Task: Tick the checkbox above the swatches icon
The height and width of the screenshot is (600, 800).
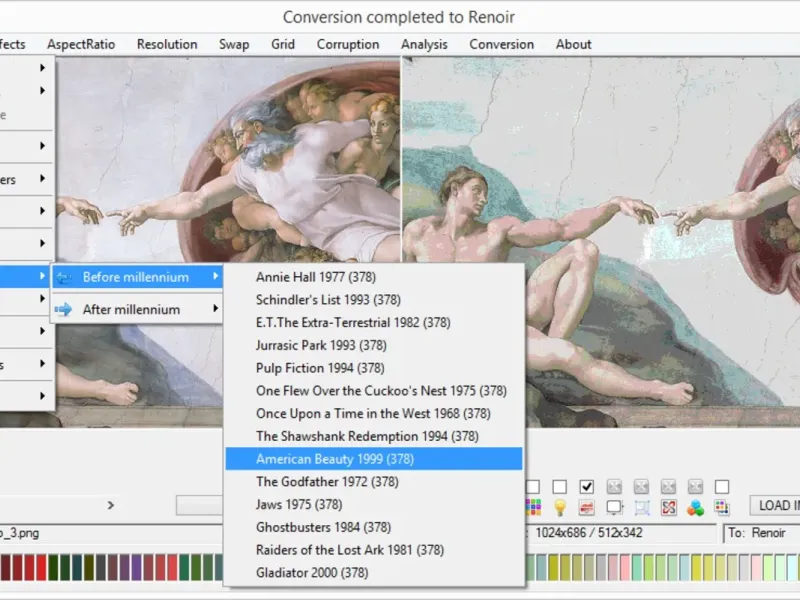Action: pyautogui.click(x=722, y=486)
